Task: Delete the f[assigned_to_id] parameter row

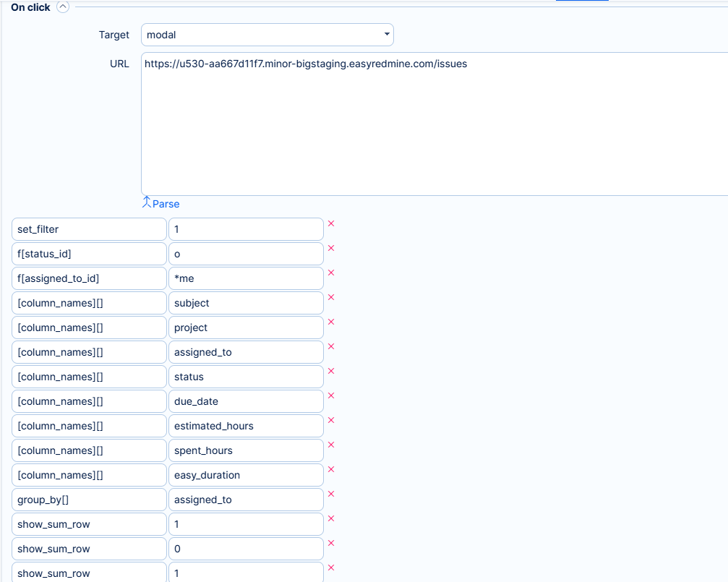Action: 331,273
